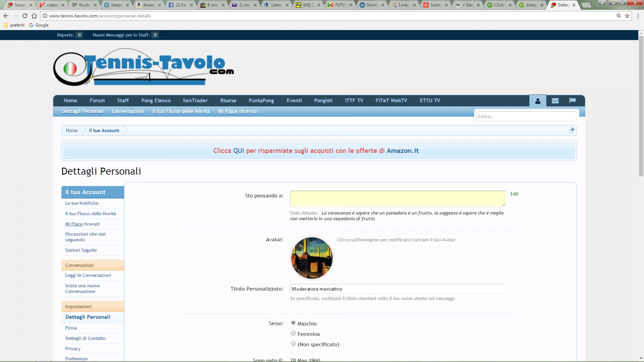The width and height of the screenshot is (644, 362).
Task: Bookmark page with the star icon
Action: [x=627, y=16]
